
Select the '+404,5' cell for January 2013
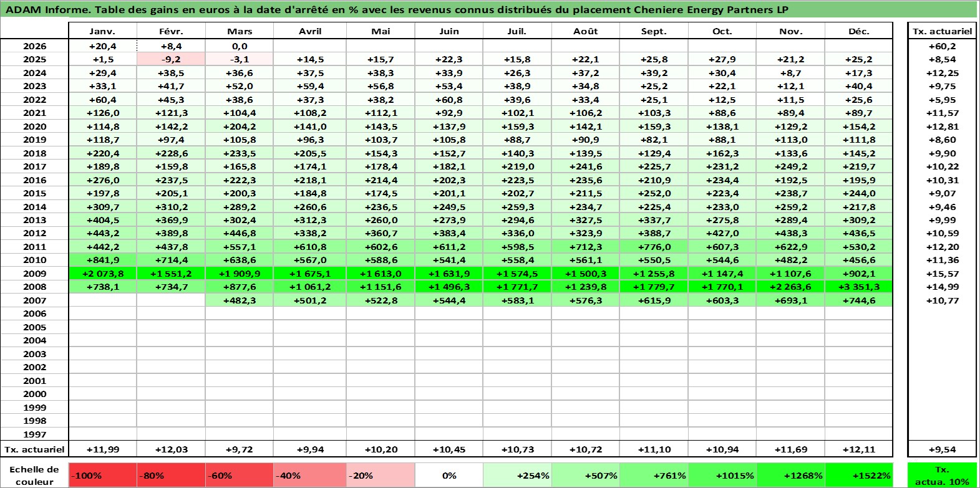(x=102, y=220)
